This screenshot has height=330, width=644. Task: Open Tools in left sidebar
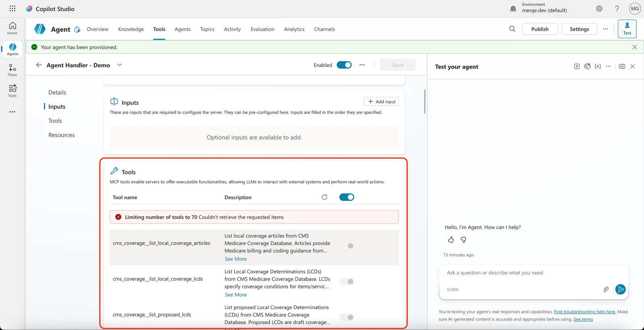pos(12,91)
